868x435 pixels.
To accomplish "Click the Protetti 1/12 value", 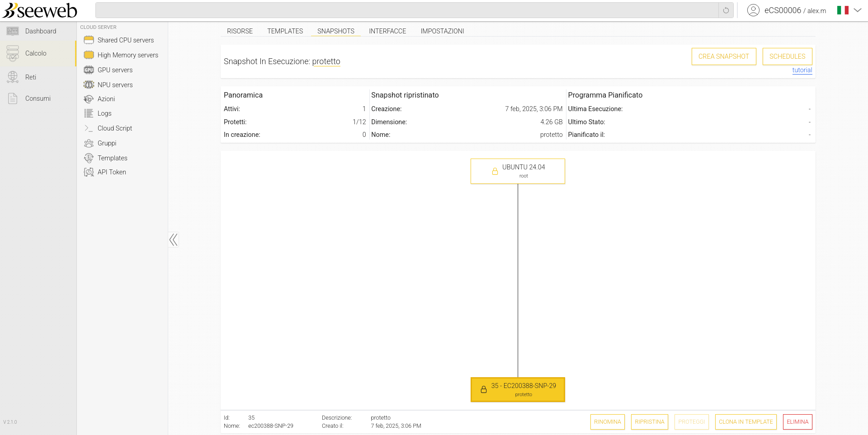I will [359, 122].
